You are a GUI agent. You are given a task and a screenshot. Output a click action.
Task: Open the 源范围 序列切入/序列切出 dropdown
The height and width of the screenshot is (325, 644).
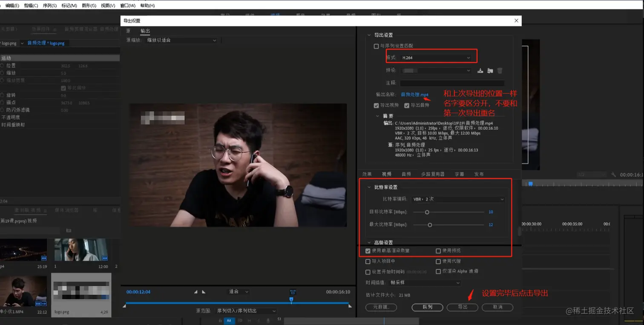(x=246, y=311)
